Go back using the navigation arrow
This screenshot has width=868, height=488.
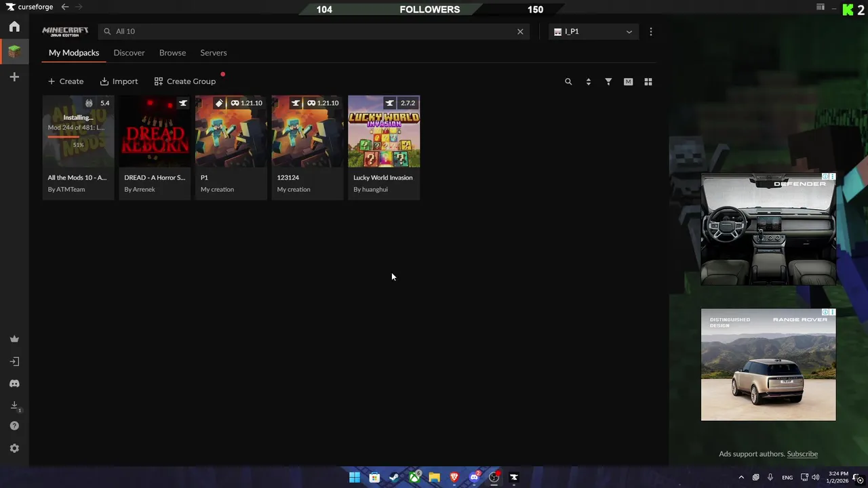[65, 7]
